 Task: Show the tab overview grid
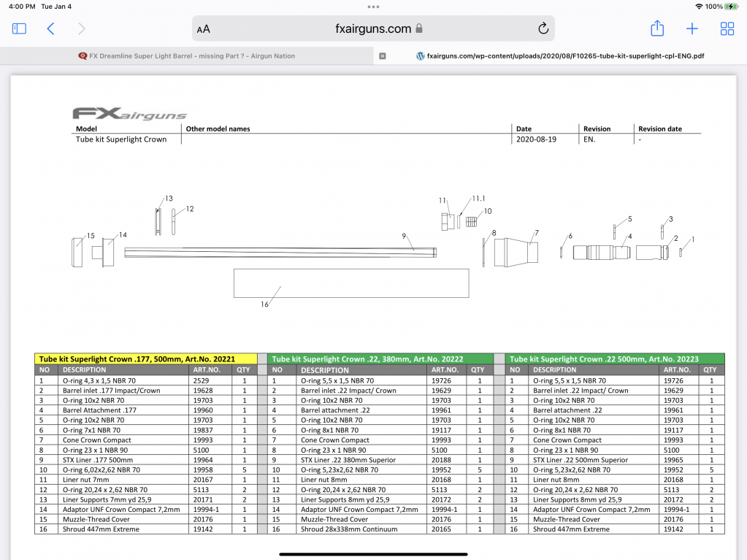[x=727, y=28]
